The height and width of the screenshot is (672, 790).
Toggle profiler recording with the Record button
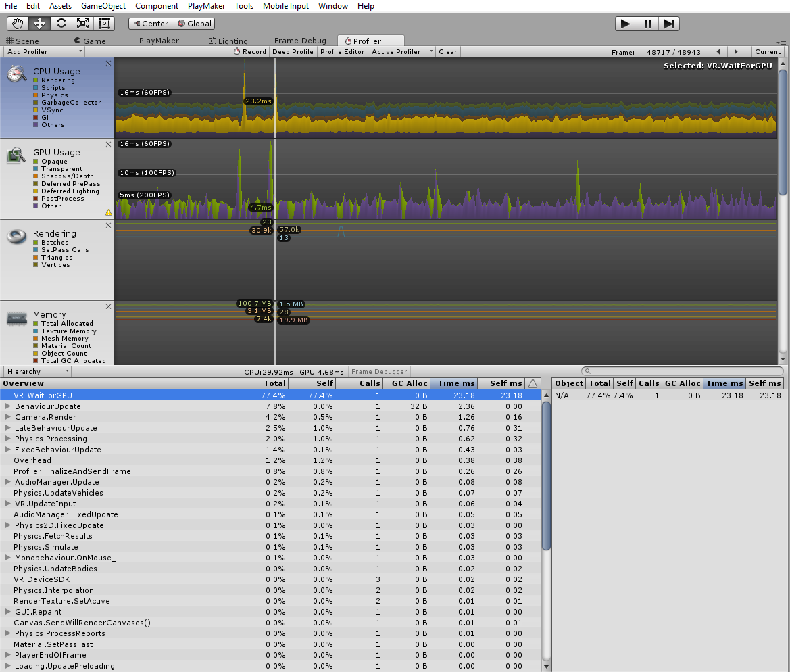(249, 51)
